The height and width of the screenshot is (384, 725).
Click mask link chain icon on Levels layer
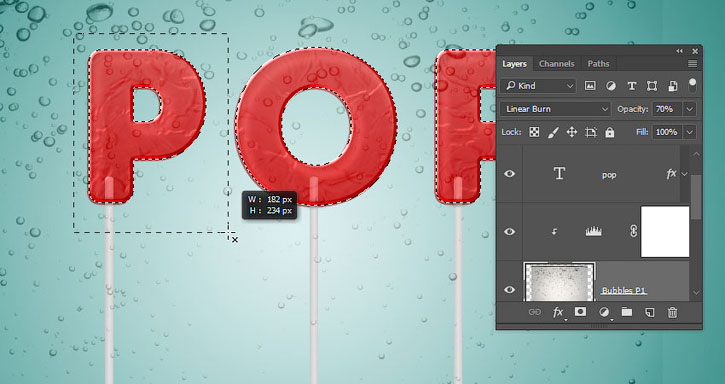click(633, 231)
